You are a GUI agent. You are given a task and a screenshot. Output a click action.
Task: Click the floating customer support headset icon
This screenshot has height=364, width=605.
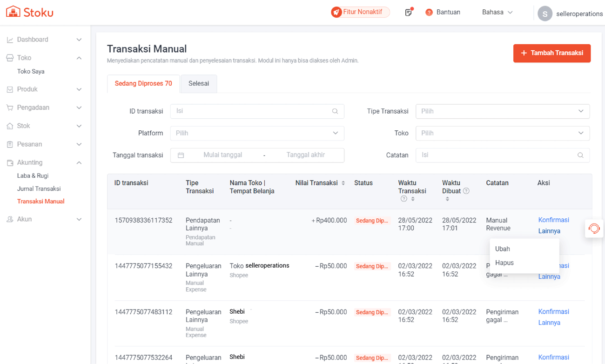pyautogui.click(x=594, y=229)
